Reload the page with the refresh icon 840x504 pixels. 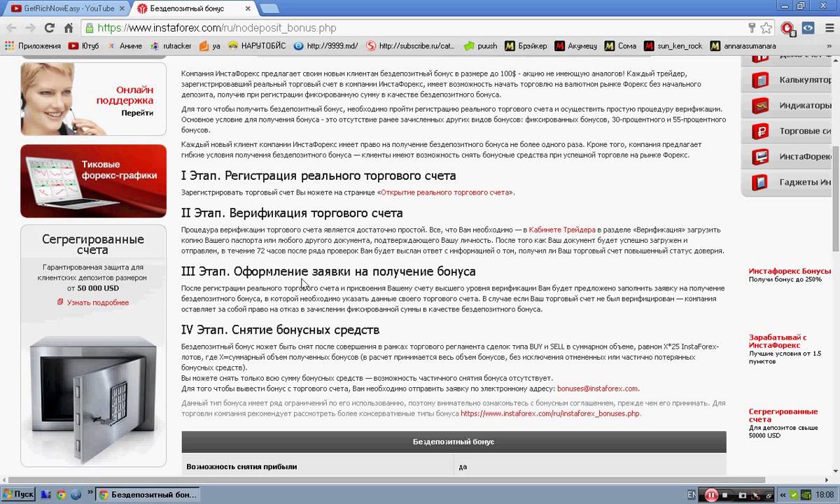coord(49,28)
